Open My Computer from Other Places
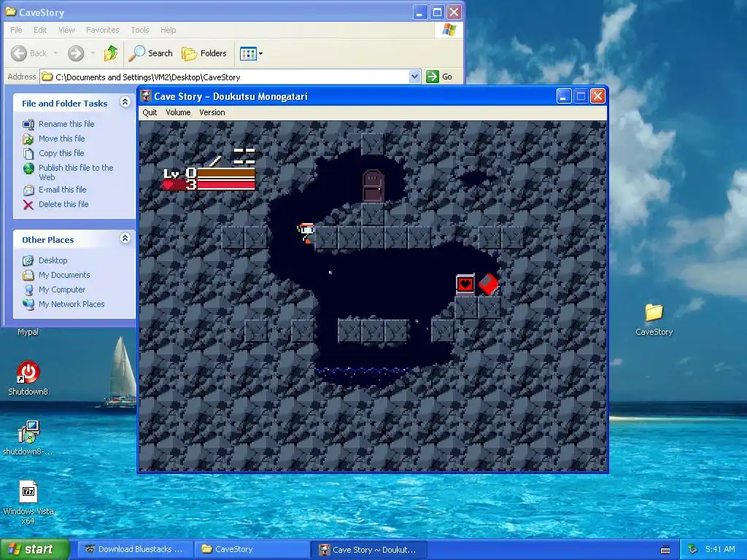The width and height of the screenshot is (747, 560). pyautogui.click(x=62, y=289)
